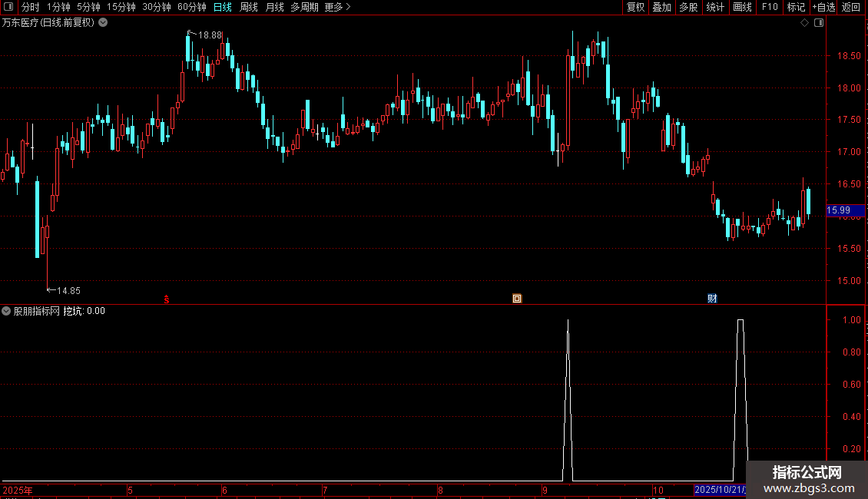The height and width of the screenshot is (499, 868).
Task: Click the 2025年 label on time axis
Action: coord(18,490)
